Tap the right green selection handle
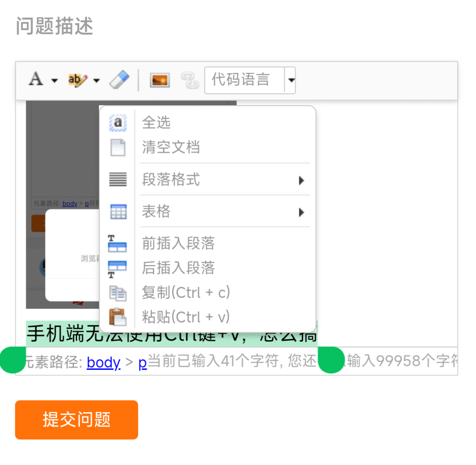Viewport: 476px width, 465px height. [x=331, y=360]
